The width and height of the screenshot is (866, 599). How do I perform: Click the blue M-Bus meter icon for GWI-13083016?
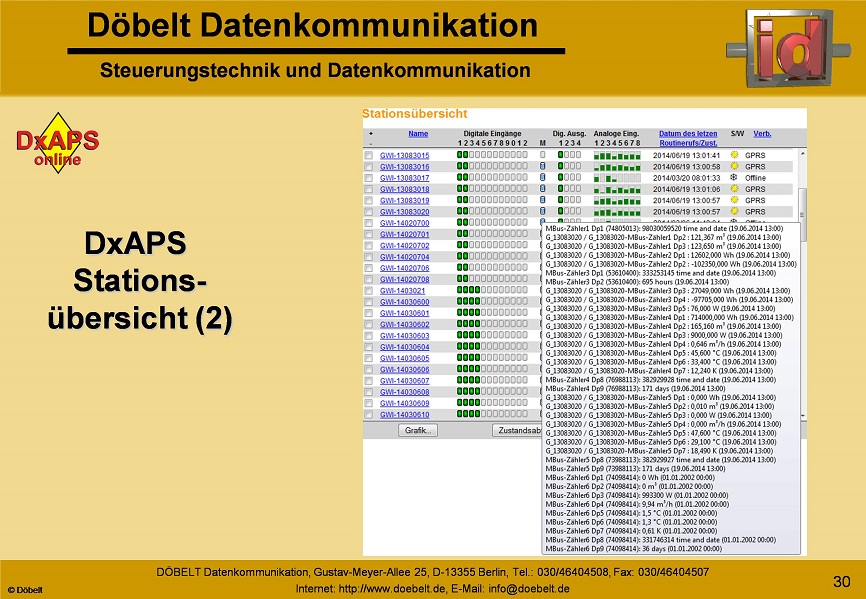tap(543, 167)
